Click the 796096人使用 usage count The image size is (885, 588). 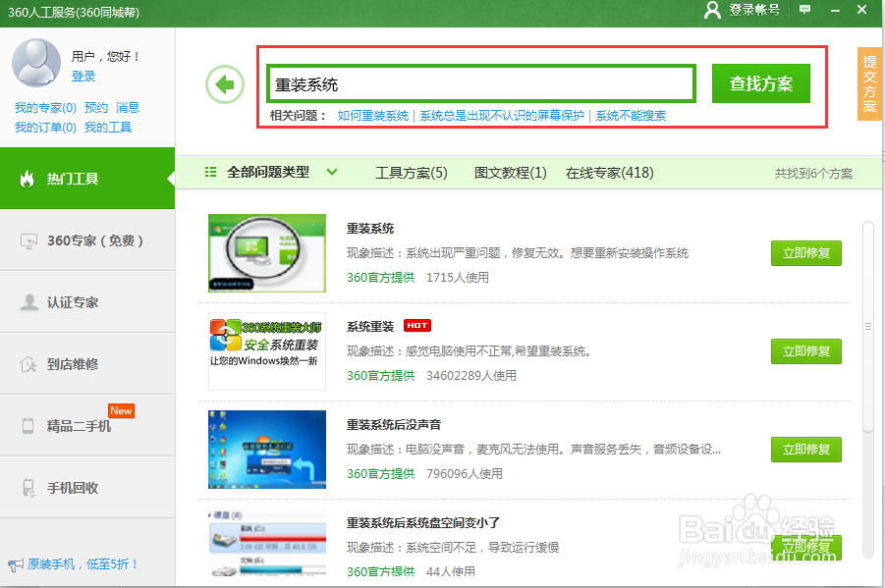(x=465, y=474)
